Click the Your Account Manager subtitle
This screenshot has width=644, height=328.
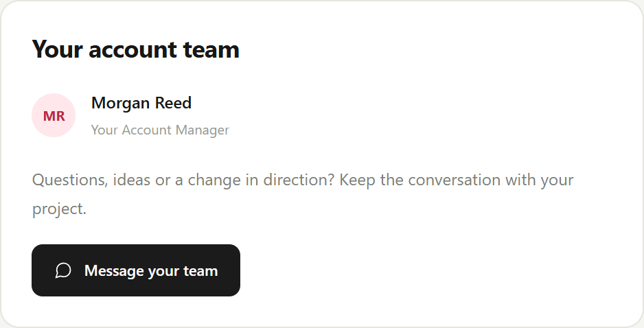pyautogui.click(x=160, y=130)
